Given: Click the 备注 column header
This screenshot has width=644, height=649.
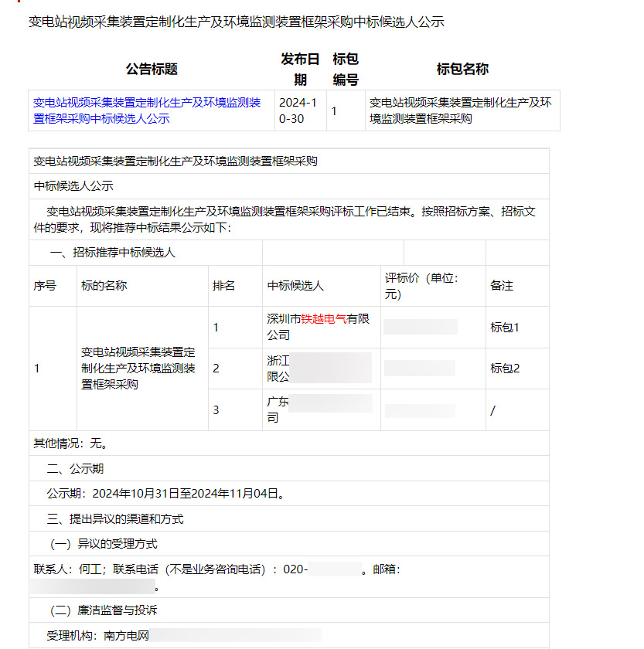Looking at the screenshot, I should pyautogui.click(x=502, y=286).
